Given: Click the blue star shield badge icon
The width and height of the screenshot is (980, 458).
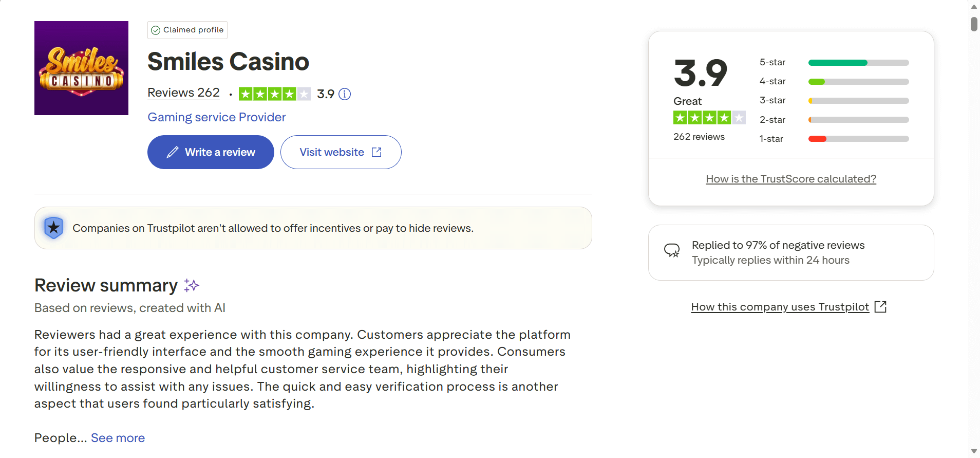Looking at the screenshot, I should point(53,228).
